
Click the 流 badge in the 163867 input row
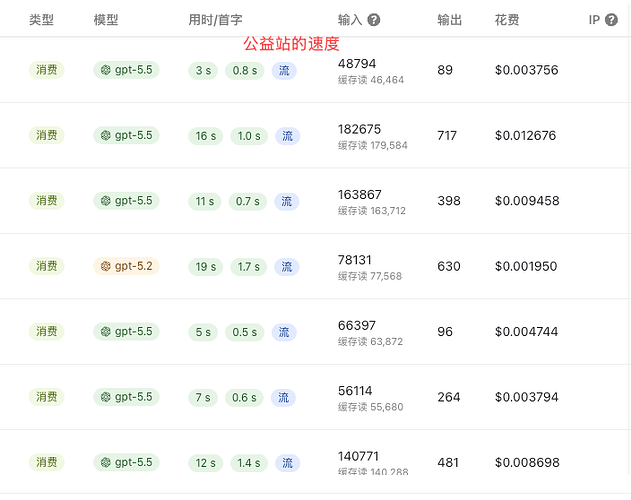click(287, 201)
